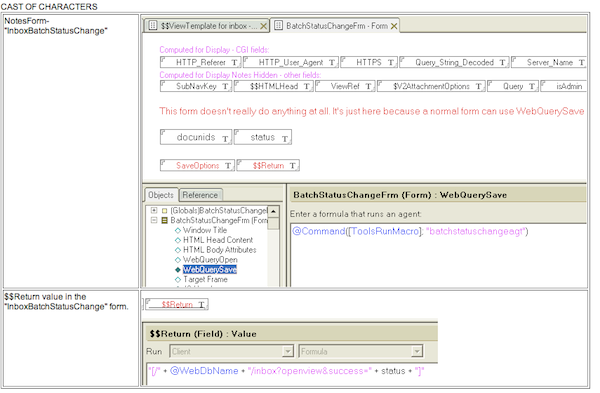
Task: Click 'Computed for Display - CGI fields:' label
Action: [x=214, y=50]
